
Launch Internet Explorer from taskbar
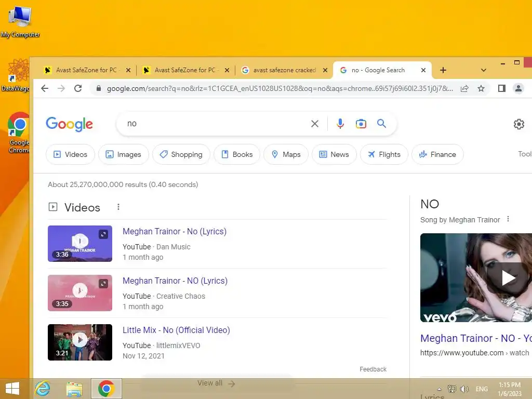click(43, 389)
